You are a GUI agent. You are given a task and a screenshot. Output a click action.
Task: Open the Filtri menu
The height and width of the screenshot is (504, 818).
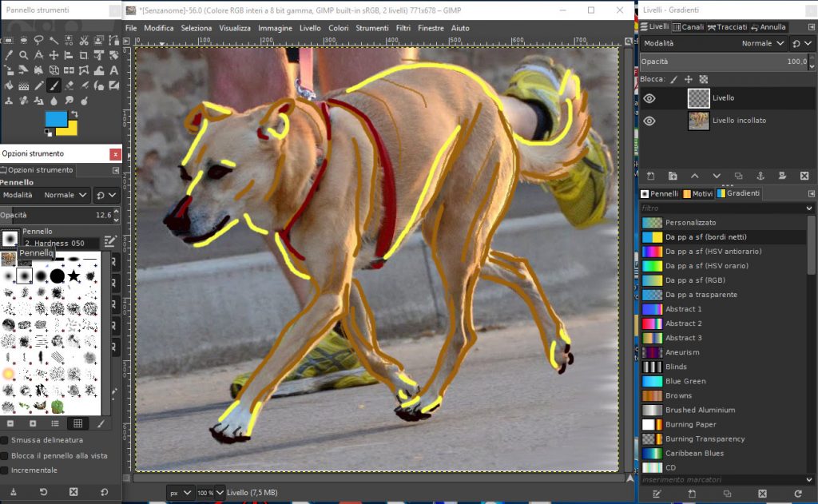403,28
